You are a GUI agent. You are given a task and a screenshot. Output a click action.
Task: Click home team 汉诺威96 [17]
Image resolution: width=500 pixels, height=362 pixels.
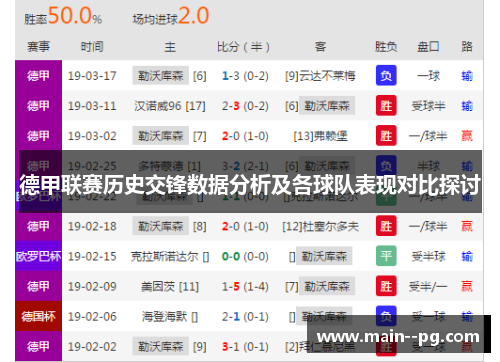pos(170,106)
